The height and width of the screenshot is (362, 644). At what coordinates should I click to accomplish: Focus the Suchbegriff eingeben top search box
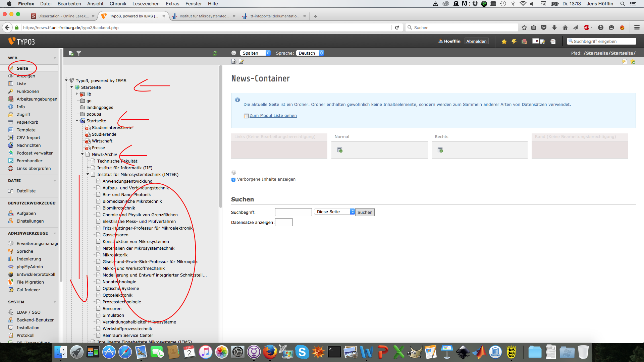point(601,42)
